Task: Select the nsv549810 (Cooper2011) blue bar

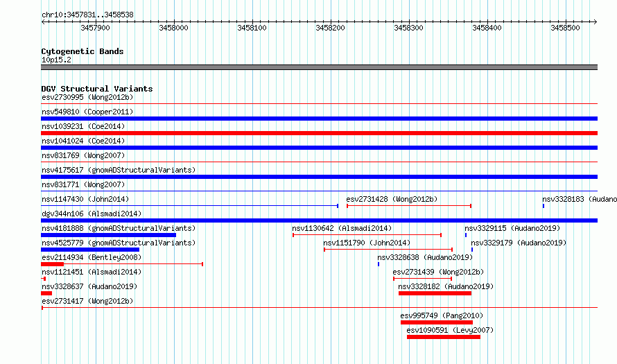Action: click(x=319, y=119)
